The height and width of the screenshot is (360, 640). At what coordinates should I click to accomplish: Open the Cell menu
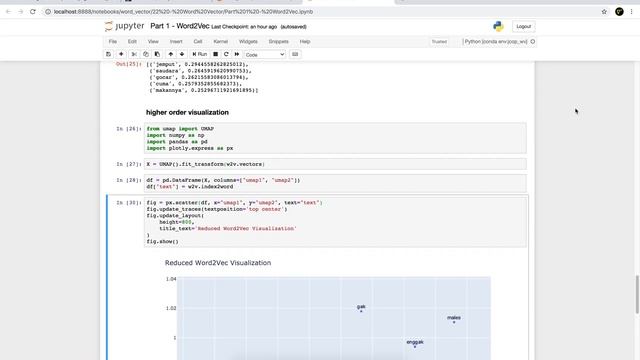coord(198,42)
